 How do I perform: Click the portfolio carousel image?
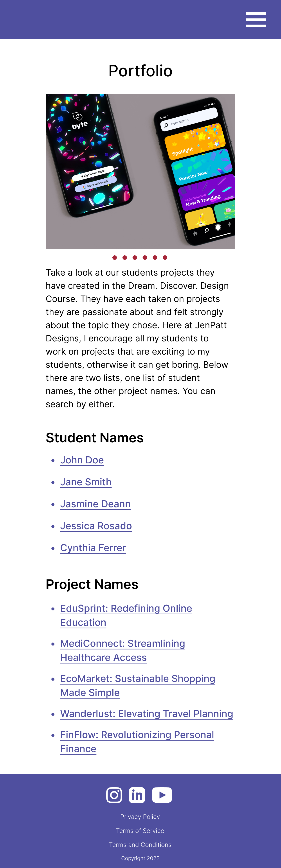click(x=140, y=171)
